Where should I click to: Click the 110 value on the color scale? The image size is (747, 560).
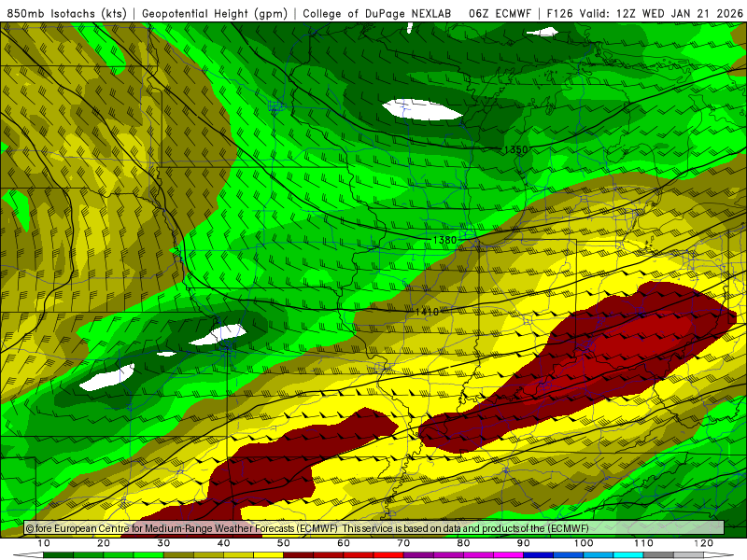pyautogui.click(x=643, y=543)
